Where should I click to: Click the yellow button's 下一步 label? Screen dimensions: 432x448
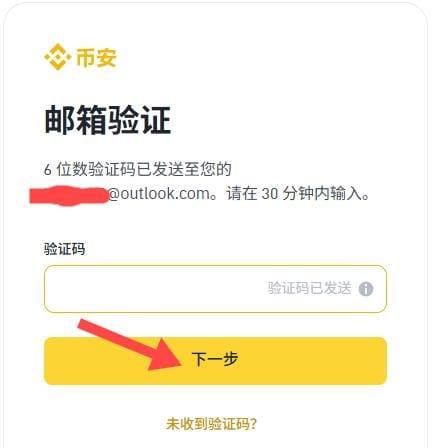215,359
